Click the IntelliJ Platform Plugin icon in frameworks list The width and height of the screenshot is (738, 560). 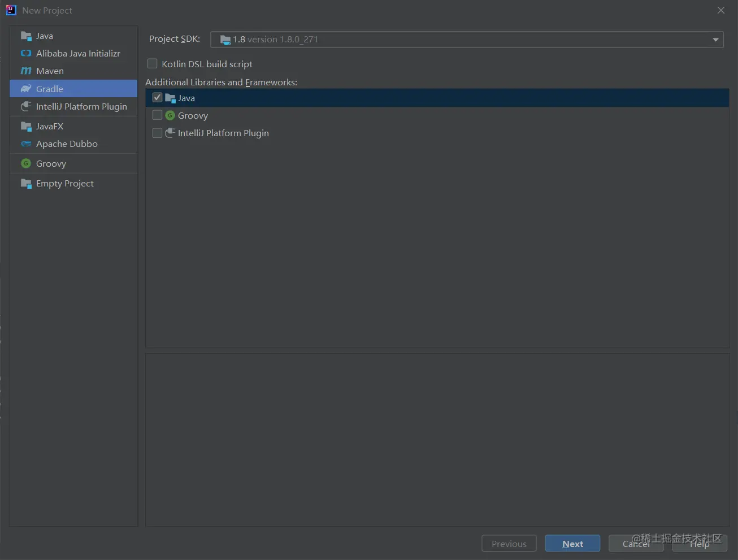coord(170,133)
